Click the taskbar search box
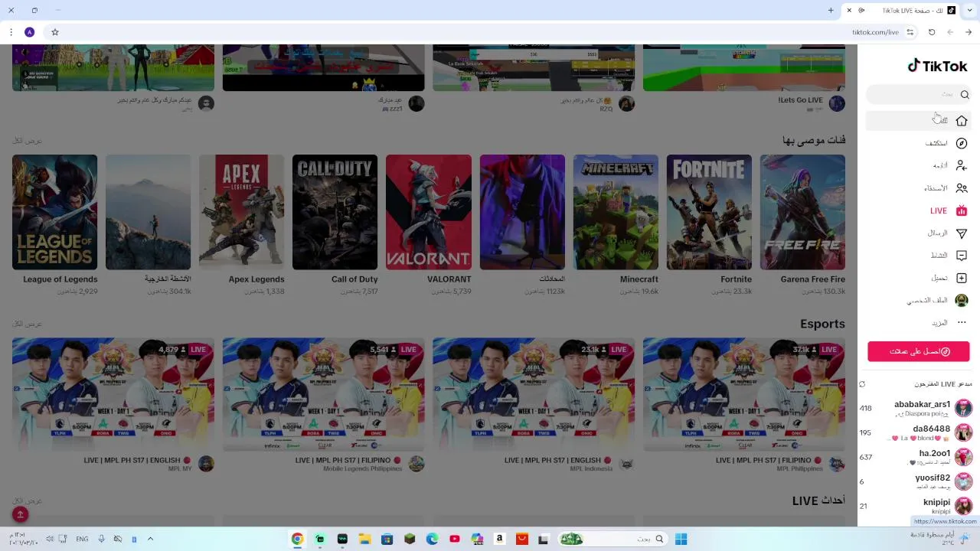 point(612,539)
